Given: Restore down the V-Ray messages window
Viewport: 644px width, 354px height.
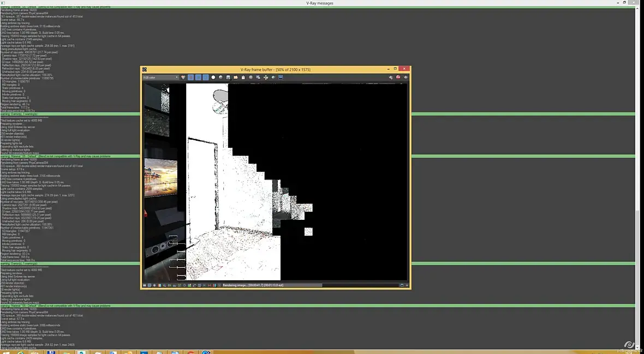Looking at the screenshot, I should (x=625, y=3).
